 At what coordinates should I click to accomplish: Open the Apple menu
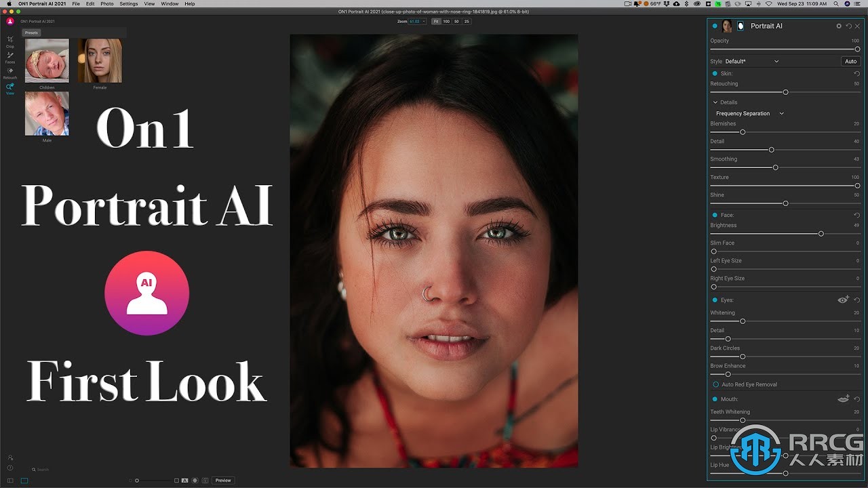(9, 4)
